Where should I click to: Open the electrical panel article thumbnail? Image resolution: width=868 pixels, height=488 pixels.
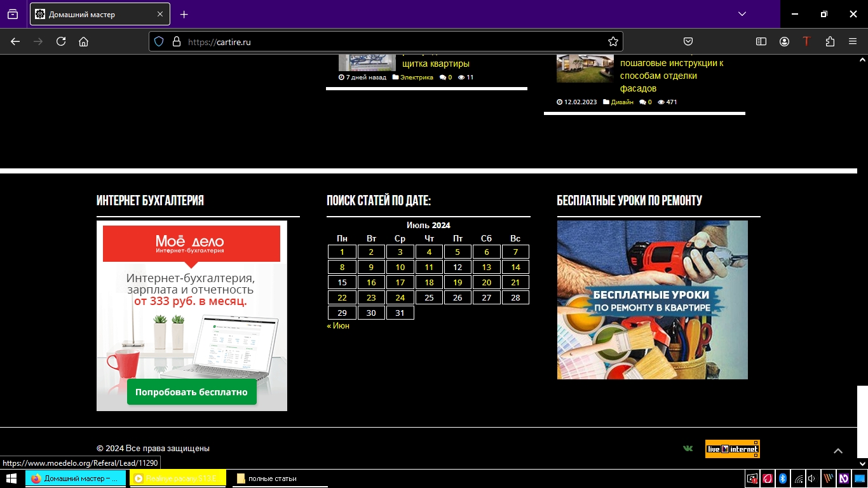367,62
